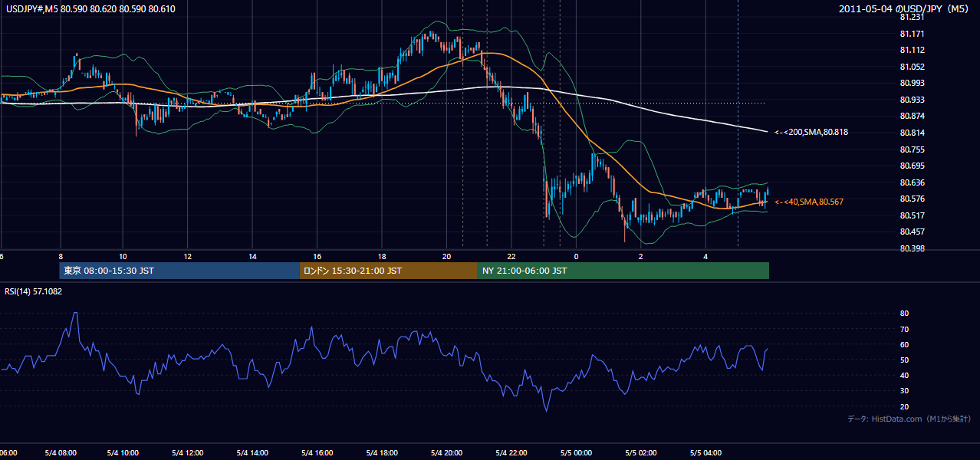This screenshot has width=980, height=460.
Task: Click hour marker 10 below price chart
Action: tap(123, 256)
